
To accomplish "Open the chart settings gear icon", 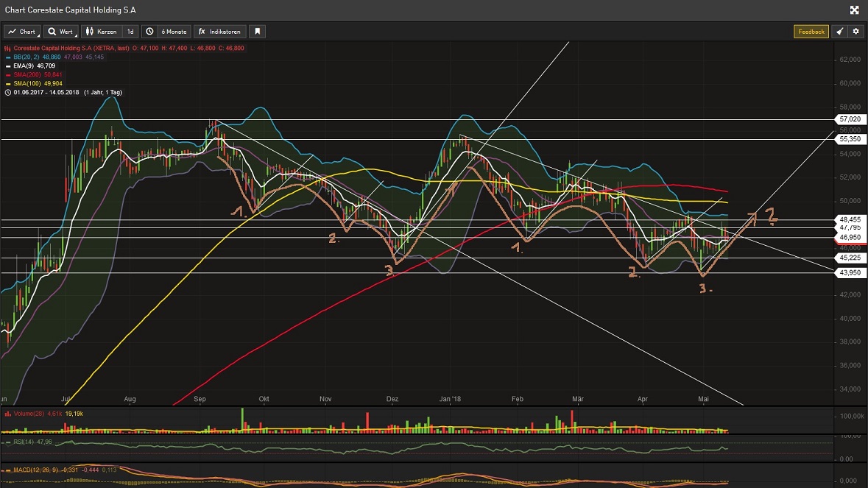I will click(x=855, y=32).
